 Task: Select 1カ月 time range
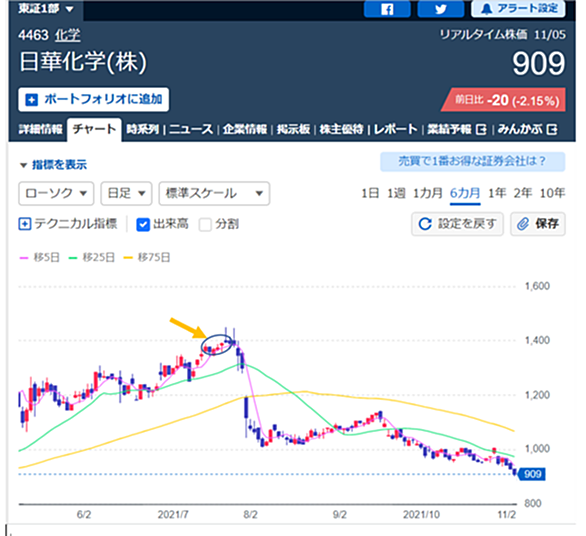click(428, 193)
